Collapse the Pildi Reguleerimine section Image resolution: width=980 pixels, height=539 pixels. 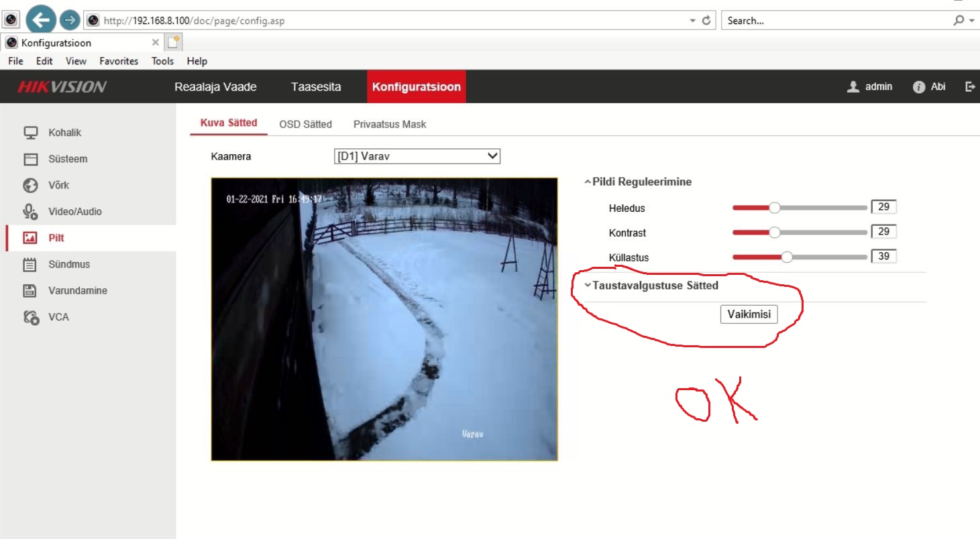pos(637,182)
